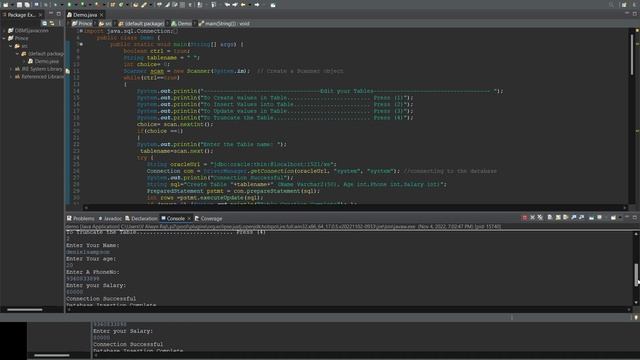This screenshot has height=360, width=640.
Task: Click the Console vertical scrollbar thumb
Action: [636, 274]
